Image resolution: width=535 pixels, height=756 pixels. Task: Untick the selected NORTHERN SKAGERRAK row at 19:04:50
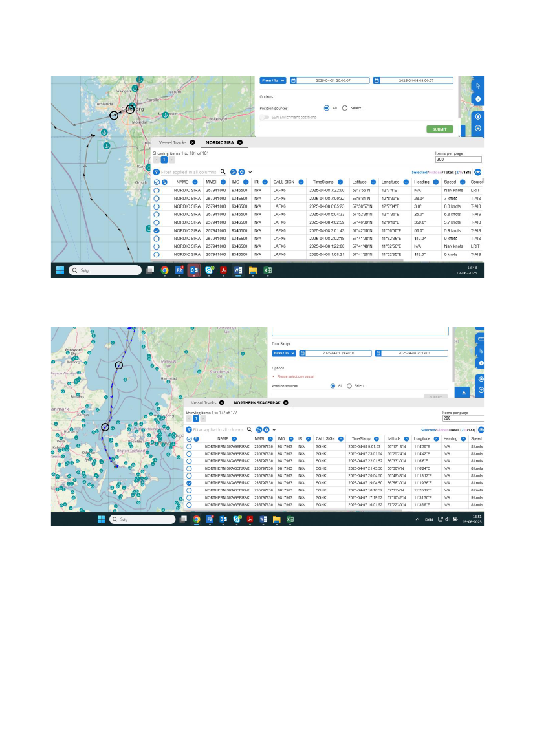pyautogui.click(x=189, y=483)
